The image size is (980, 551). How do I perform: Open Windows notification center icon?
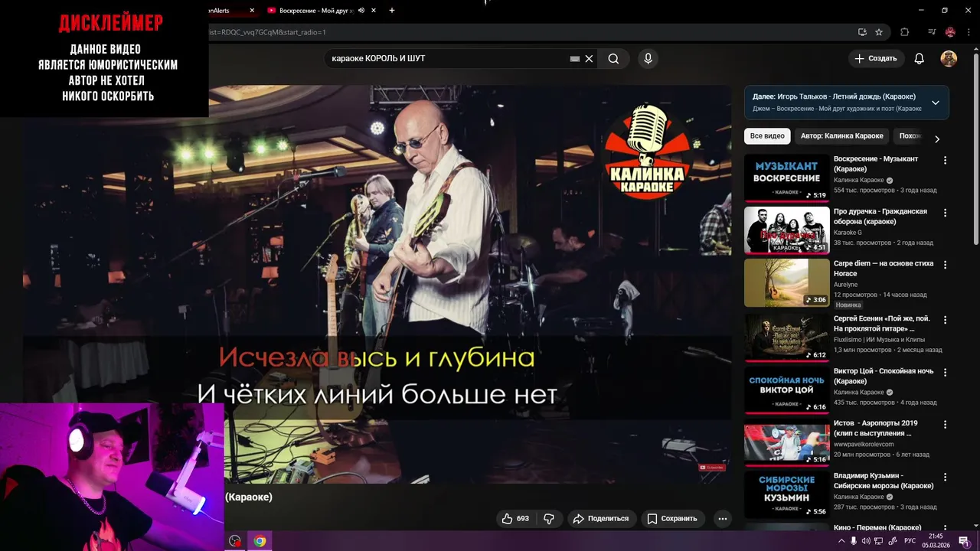964,541
